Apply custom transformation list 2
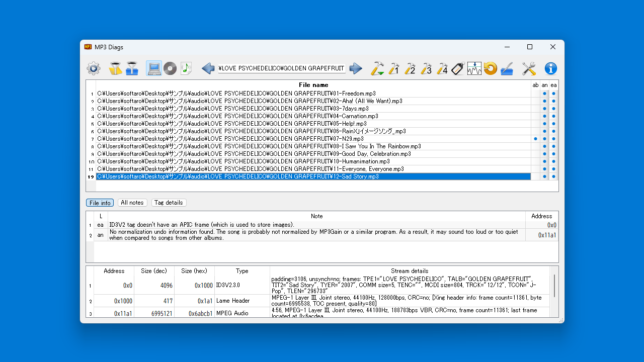644x362 pixels. click(x=410, y=68)
